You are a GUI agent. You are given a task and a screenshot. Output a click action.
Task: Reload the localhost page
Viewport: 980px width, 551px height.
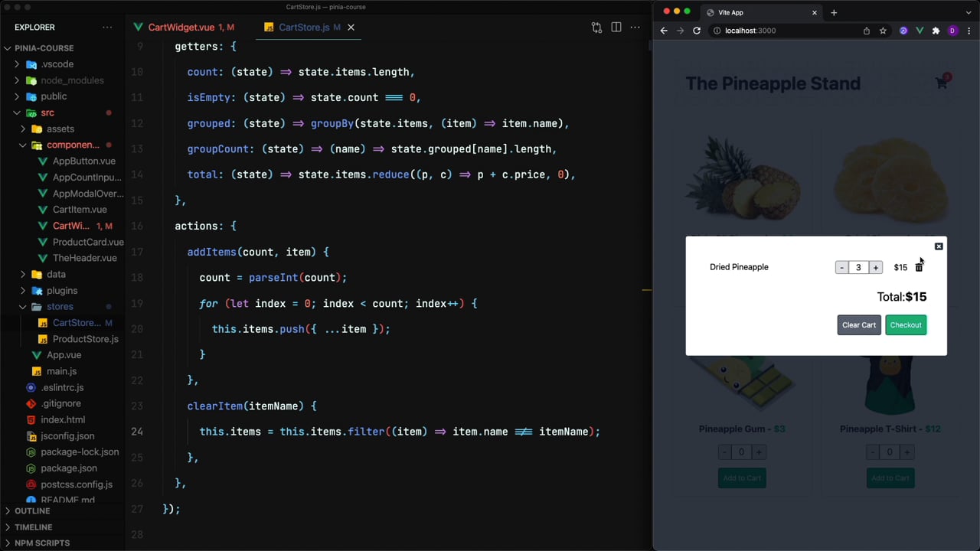697,31
